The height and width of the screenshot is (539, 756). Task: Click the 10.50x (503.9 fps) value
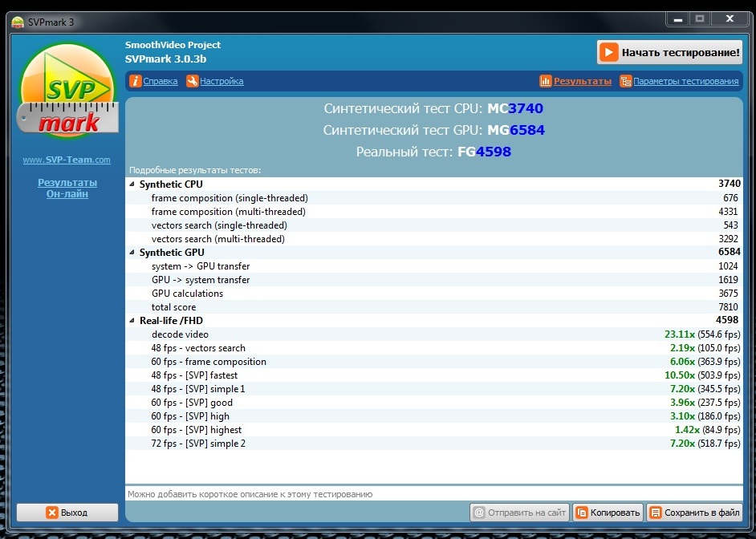pyautogui.click(x=702, y=375)
